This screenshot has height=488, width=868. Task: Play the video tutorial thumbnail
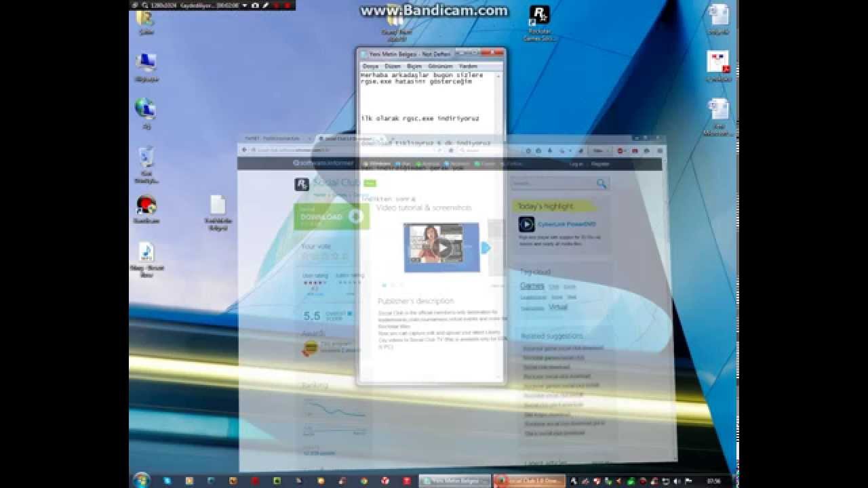(x=441, y=247)
